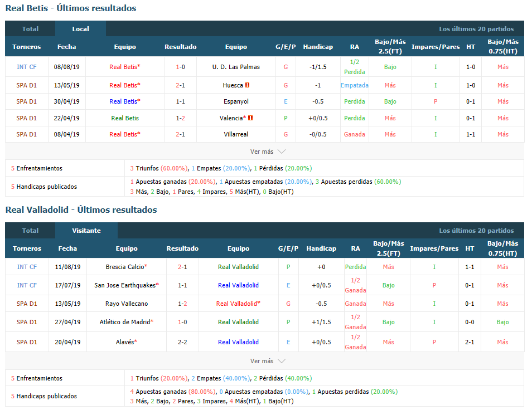Open the 2-1 result of Brescia Calcio match
The height and width of the screenshot is (410, 532).
coord(182,267)
